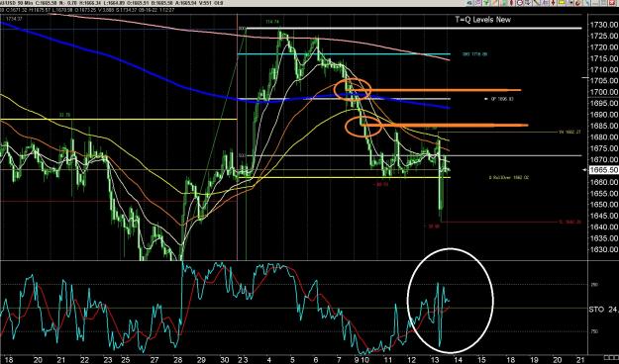Click the 1725.00 price axis label
619x364 pixels.
click(x=603, y=36)
